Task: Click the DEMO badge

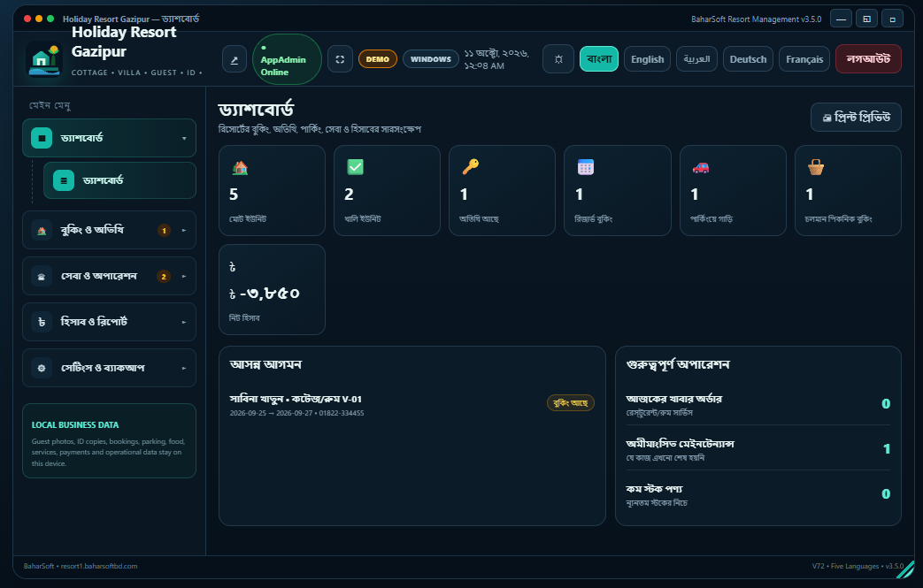Action: [x=377, y=58]
